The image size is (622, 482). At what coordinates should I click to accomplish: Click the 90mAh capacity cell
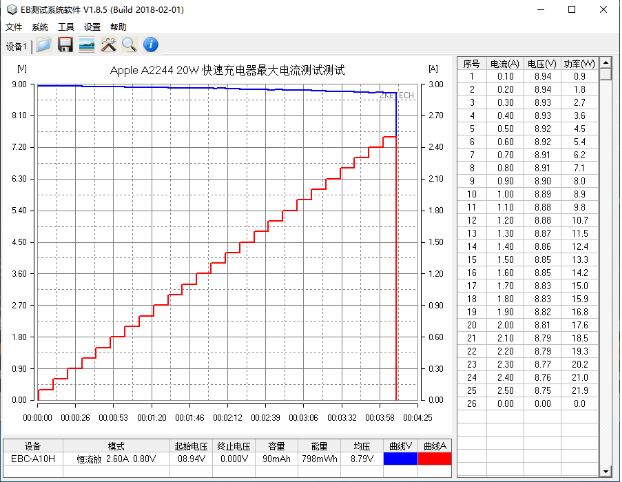click(276, 459)
